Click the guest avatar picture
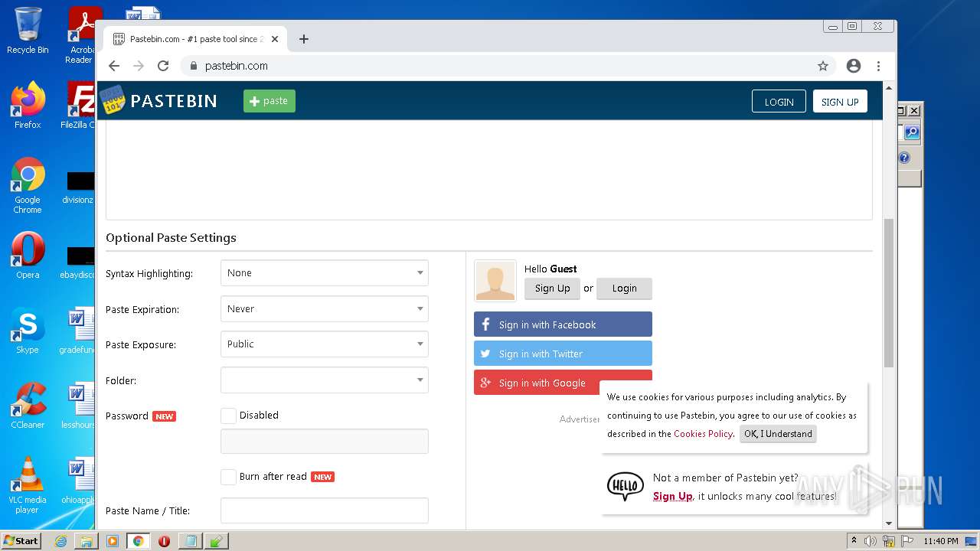Viewport: 980px width, 551px height. [495, 281]
